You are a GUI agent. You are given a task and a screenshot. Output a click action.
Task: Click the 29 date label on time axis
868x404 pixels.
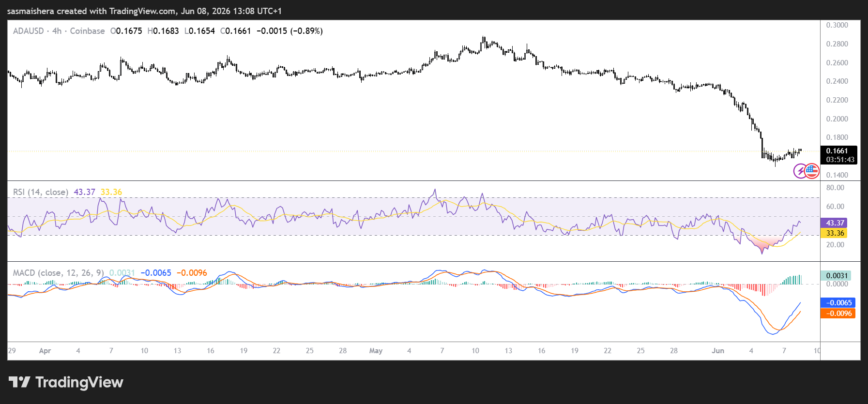point(12,351)
